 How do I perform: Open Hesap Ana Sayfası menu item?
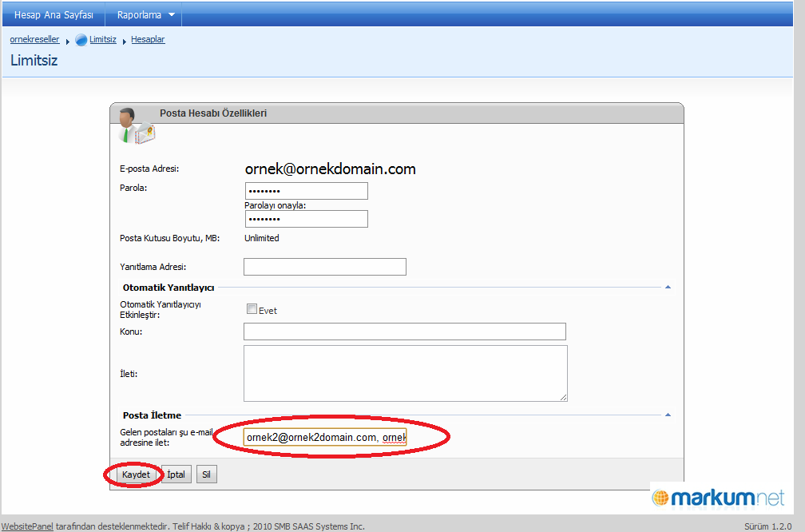(54, 15)
